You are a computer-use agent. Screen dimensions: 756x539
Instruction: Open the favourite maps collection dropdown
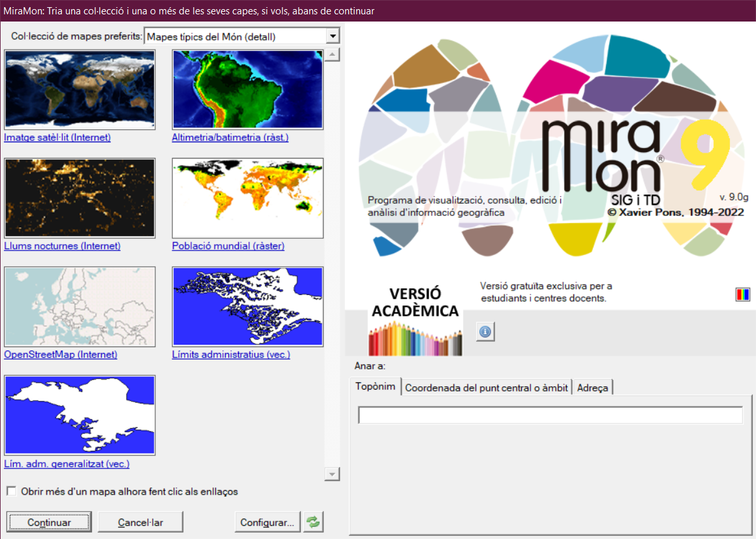(x=333, y=36)
